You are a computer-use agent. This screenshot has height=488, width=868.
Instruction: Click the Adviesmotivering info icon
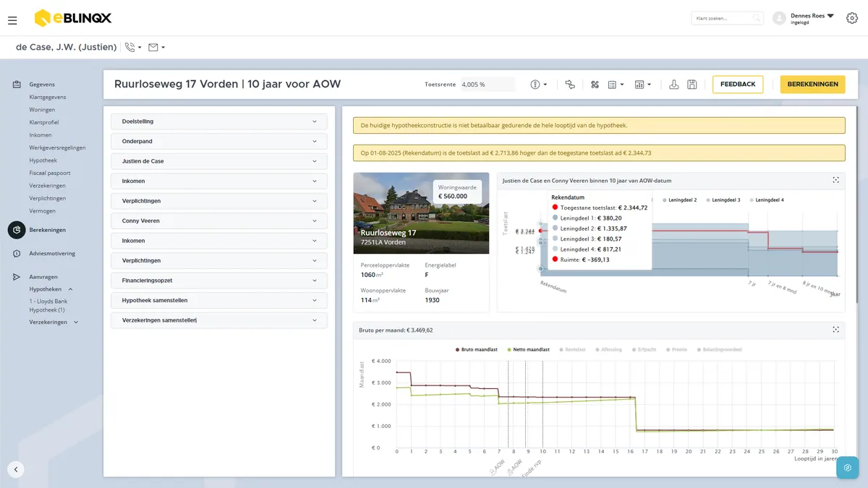(16, 254)
